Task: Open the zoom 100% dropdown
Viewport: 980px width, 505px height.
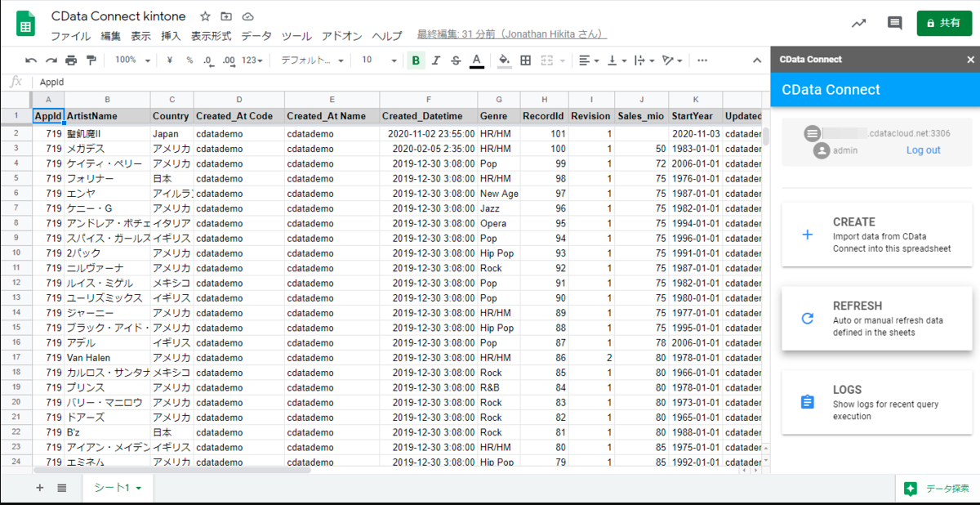Action: click(131, 60)
